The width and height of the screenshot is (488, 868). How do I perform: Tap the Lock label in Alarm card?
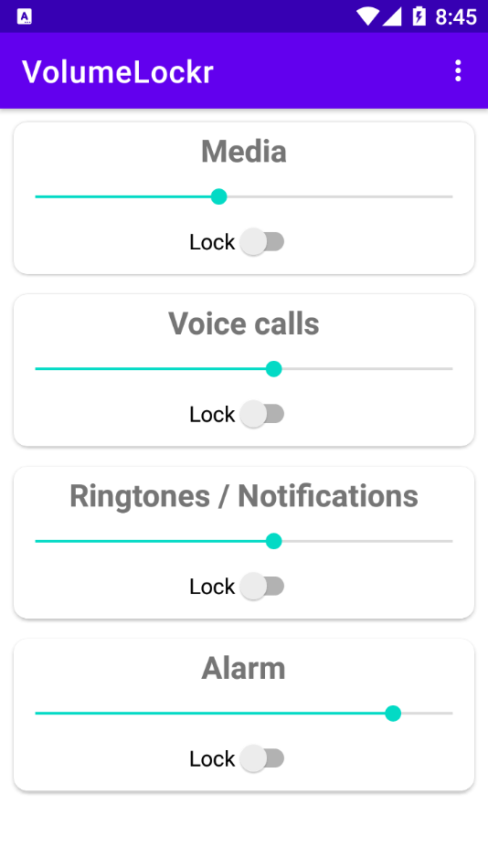(212, 758)
